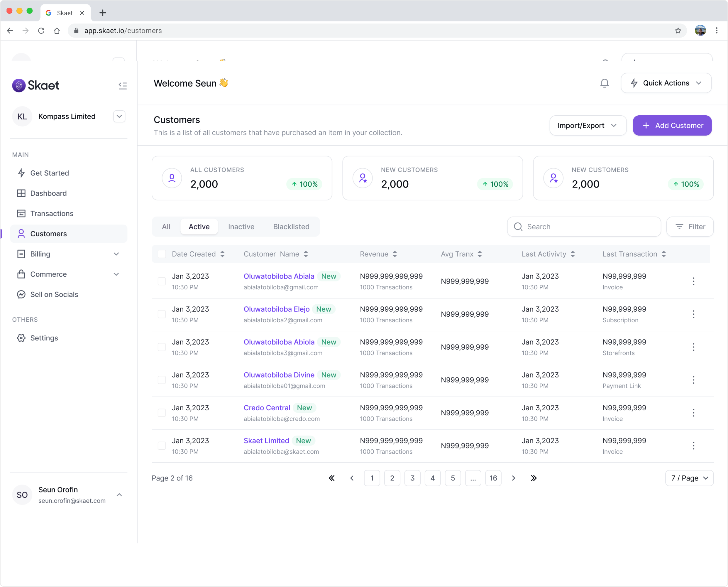This screenshot has width=728, height=587.
Task: Click the notification bell icon
Action: coord(604,83)
